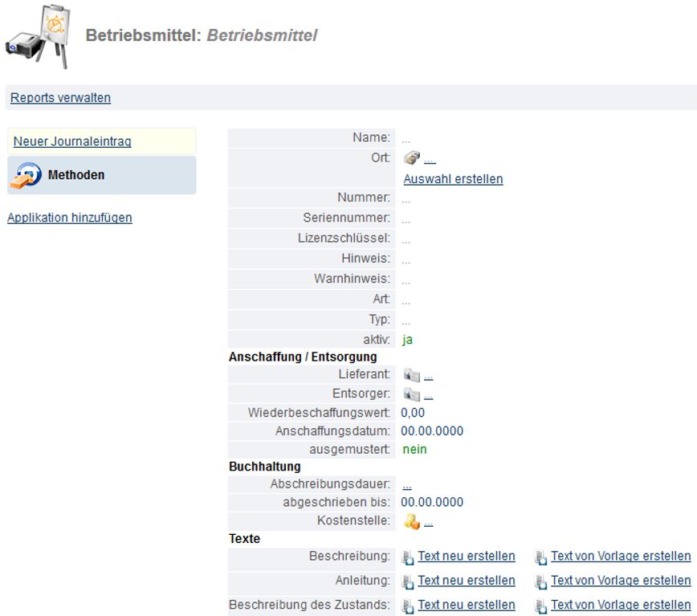697x616 pixels.
Task: Open Reports verwalten in the menu bar
Action: (60, 98)
